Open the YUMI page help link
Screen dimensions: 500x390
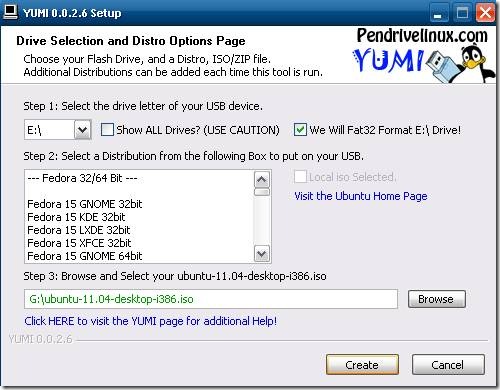[x=151, y=321]
